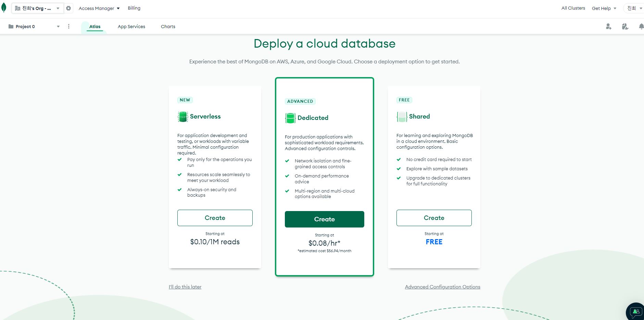Click the $0.08/hr* price
Screen dimensions: 644x320
325,243
